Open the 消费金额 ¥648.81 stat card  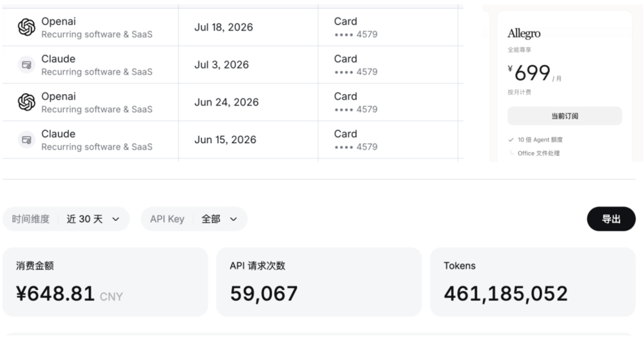[x=105, y=282]
